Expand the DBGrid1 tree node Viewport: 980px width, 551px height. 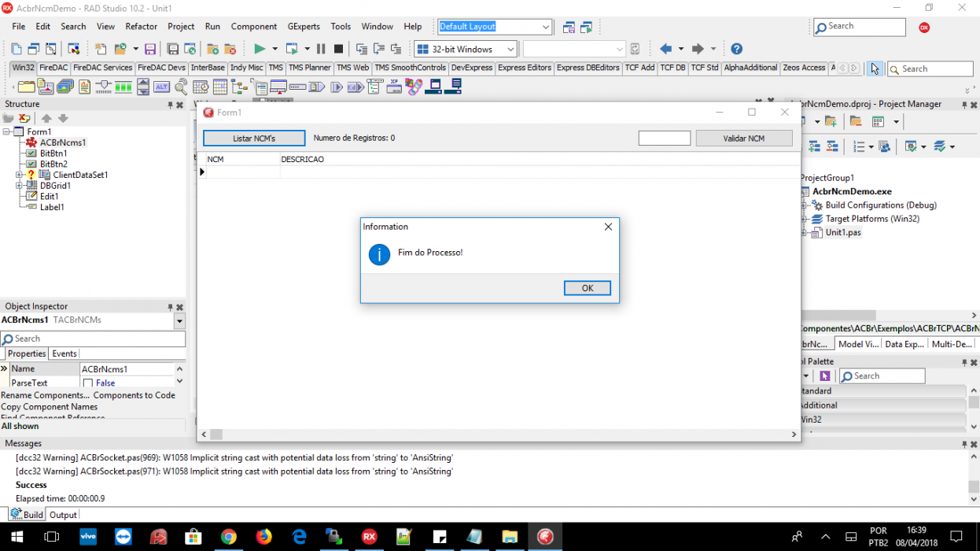(x=20, y=186)
